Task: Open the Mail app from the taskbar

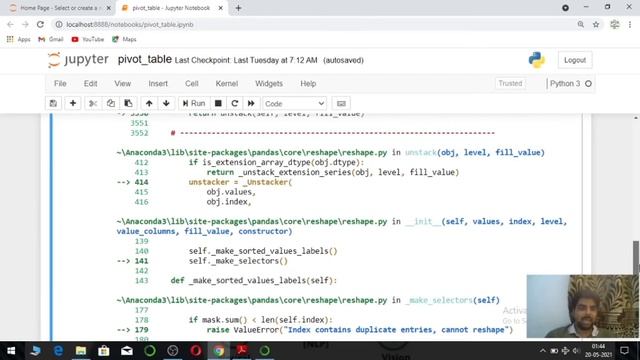Action: pos(127,351)
